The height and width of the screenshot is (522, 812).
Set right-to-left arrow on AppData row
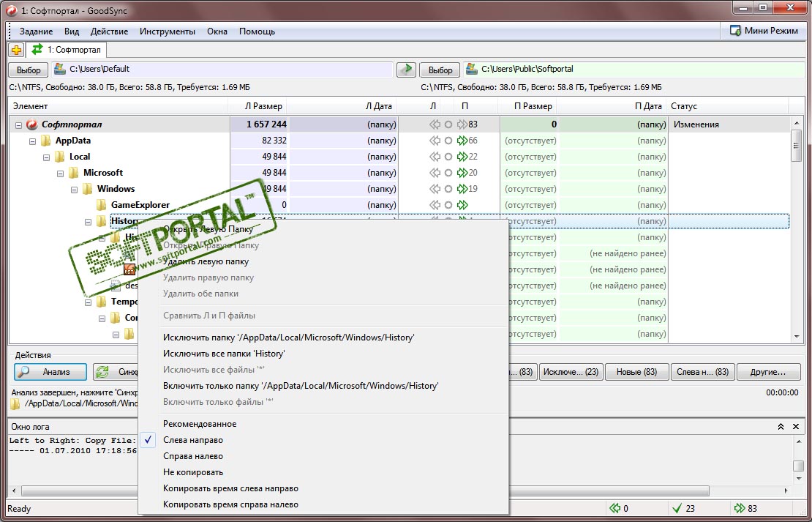pyautogui.click(x=435, y=141)
